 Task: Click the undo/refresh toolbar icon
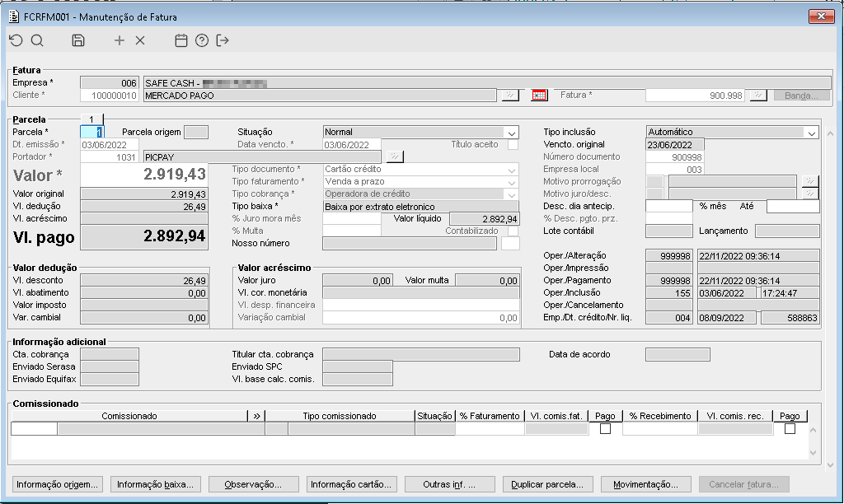16,40
